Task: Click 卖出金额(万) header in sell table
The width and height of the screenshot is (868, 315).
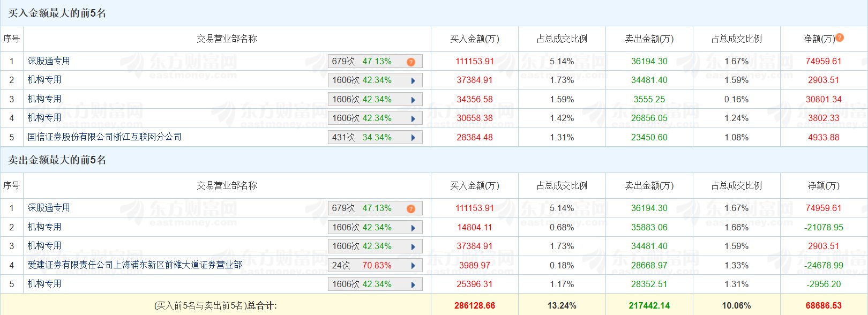Action: coord(649,185)
